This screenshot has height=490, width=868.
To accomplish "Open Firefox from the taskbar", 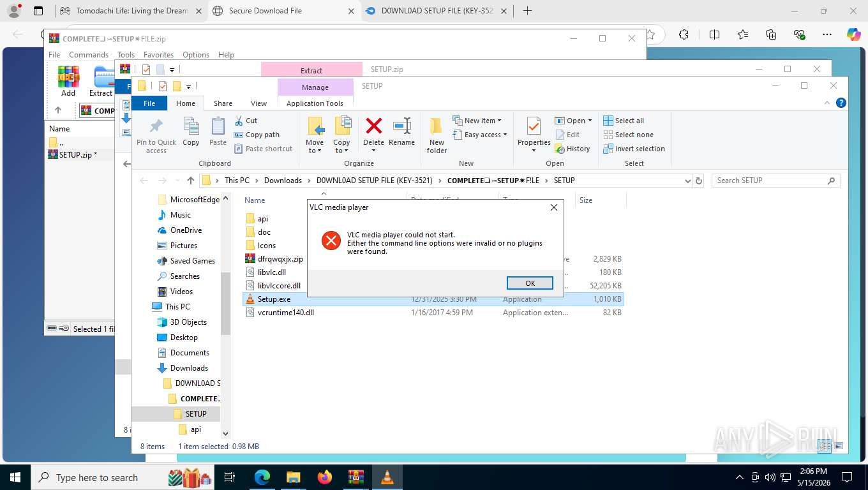I will pyautogui.click(x=324, y=477).
